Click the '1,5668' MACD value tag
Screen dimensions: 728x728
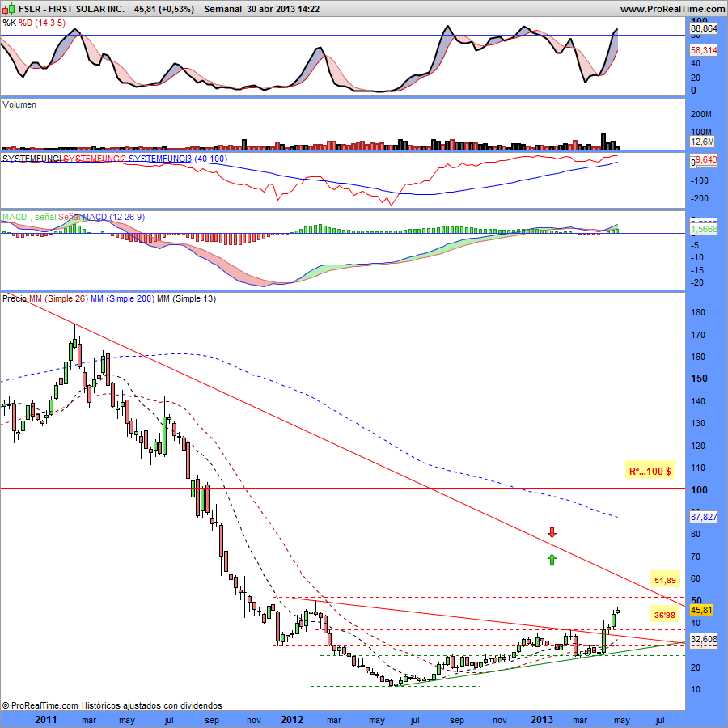point(704,229)
